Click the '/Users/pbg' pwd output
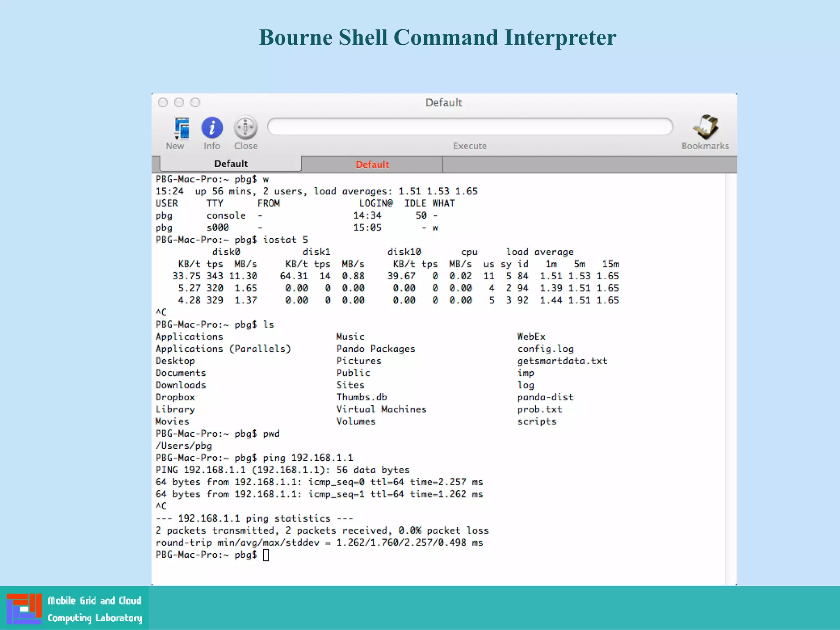The width and height of the screenshot is (840, 630). [x=184, y=446]
